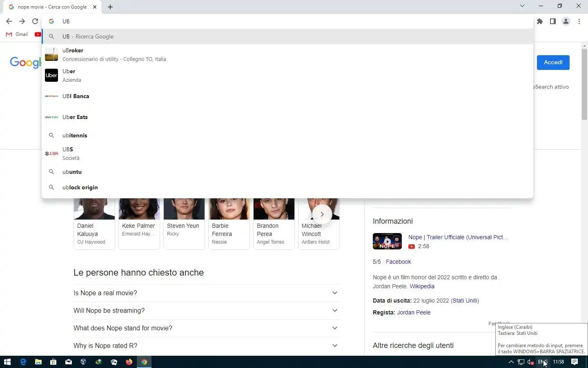Choose the UBS Società suggestion

click(287, 153)
